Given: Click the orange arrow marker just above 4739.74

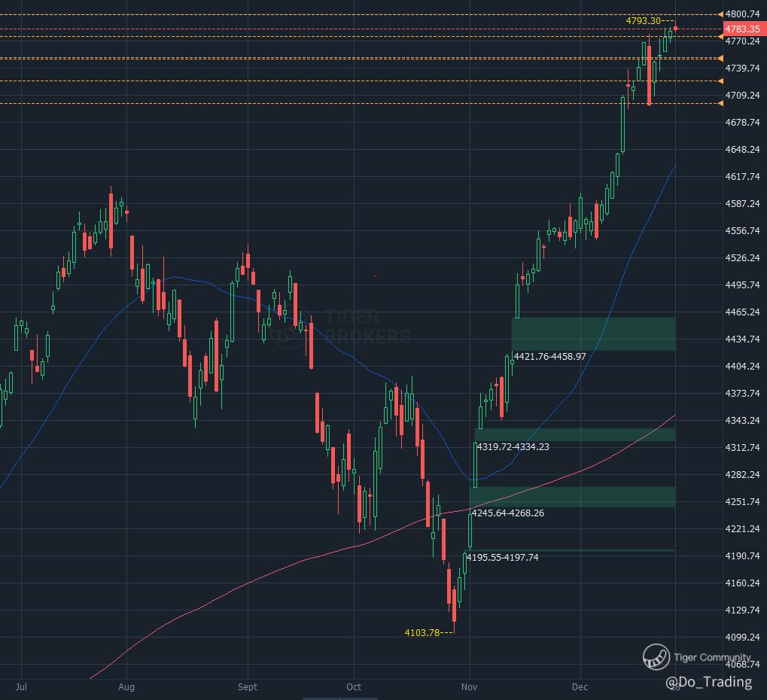Looking at the screenshot, I should (720, 59).
